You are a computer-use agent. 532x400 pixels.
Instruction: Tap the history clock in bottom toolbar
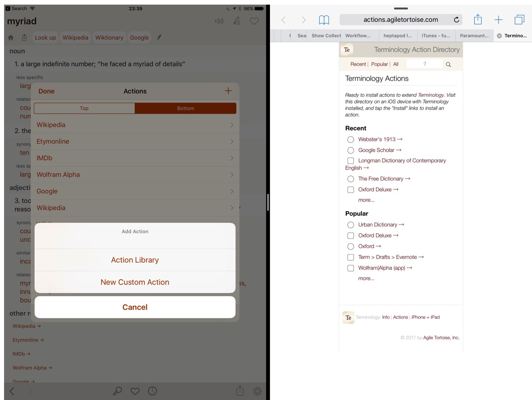point(152,391)
